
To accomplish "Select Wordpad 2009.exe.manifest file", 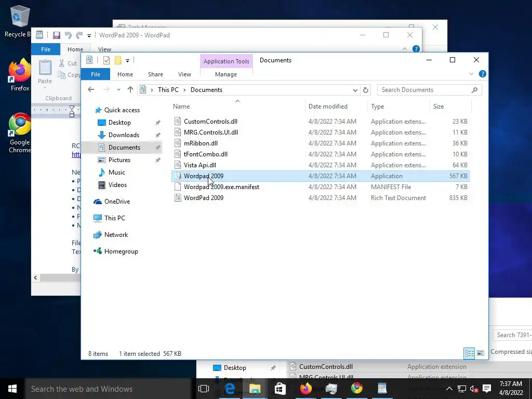I will pos(221,187).
